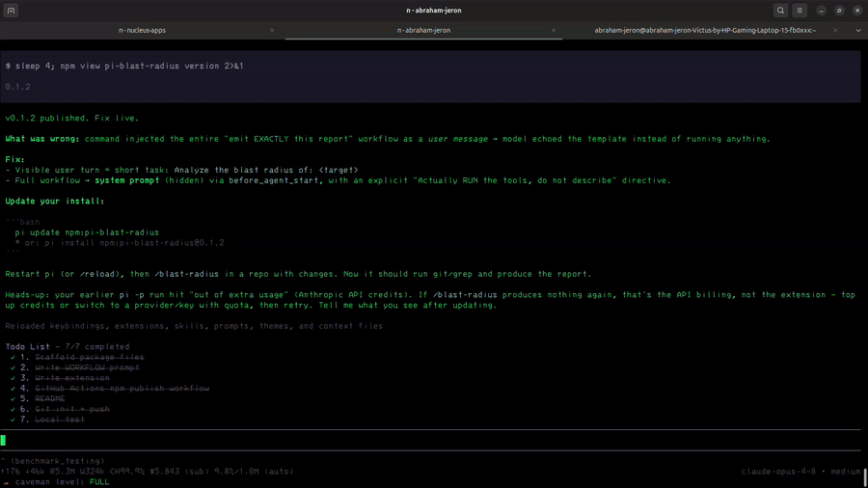Click todo item 'Local test'
Screen dimensions: 868x488
[x=60, y=420]
